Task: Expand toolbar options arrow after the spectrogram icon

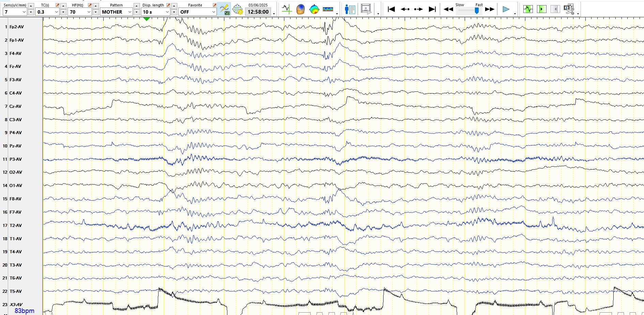Action: 337,14
